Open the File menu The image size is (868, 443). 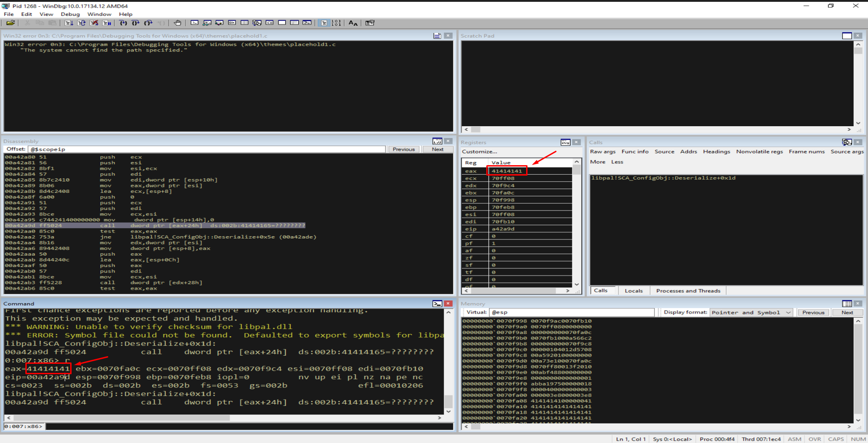(x=9, y=14)
